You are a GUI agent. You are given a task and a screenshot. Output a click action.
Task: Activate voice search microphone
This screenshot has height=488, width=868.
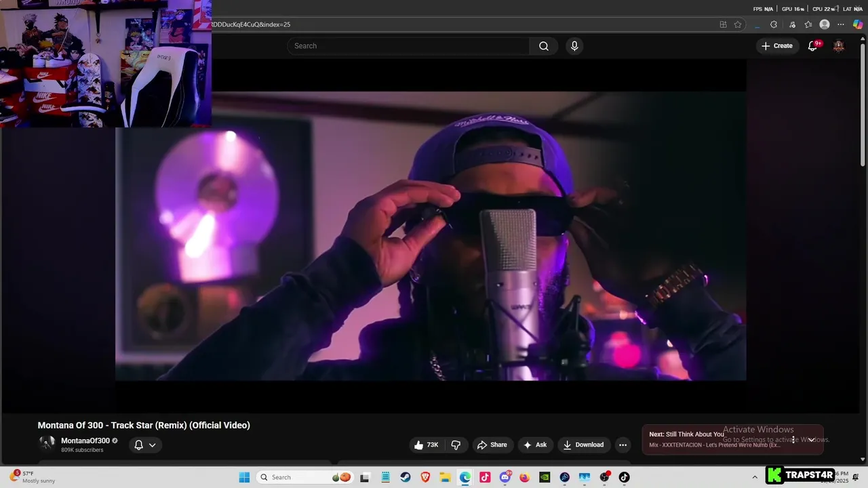pos(574,46)
